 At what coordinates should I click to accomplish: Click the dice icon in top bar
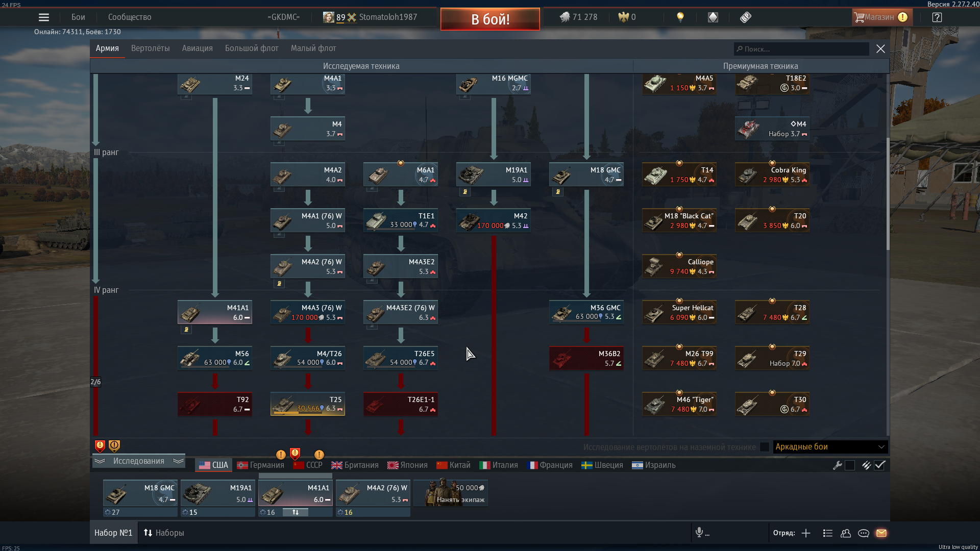tap(713, 17)
